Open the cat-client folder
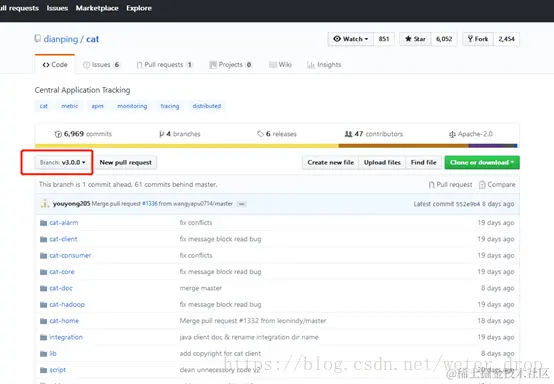The image size is (554, 384). (x=63, y=239)
